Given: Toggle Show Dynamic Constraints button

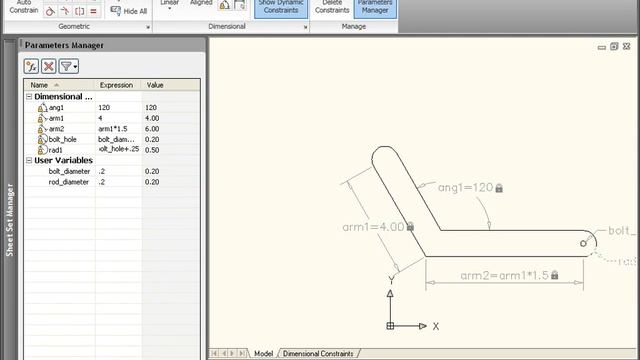Looking at the screenshot, I should pos(281,8).
